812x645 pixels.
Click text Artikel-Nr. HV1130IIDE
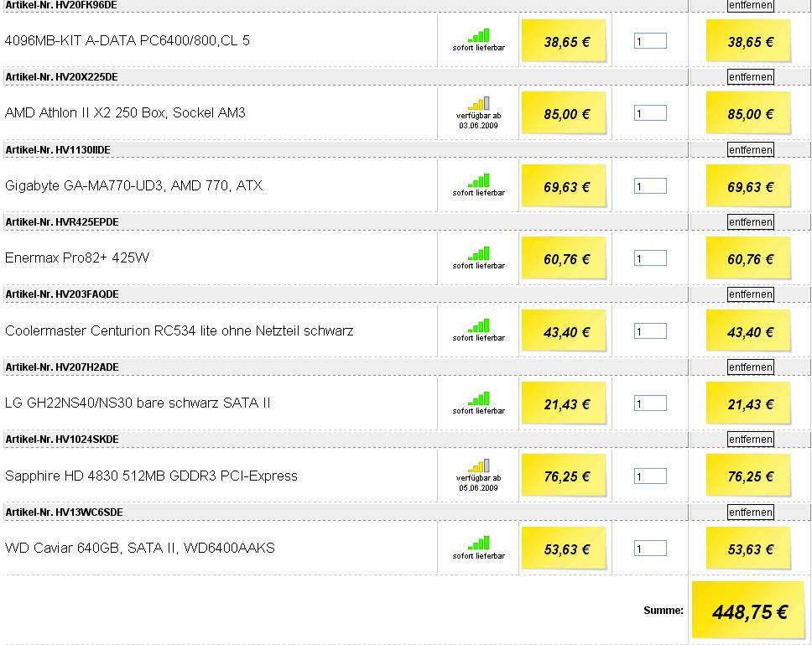[58, 149]
